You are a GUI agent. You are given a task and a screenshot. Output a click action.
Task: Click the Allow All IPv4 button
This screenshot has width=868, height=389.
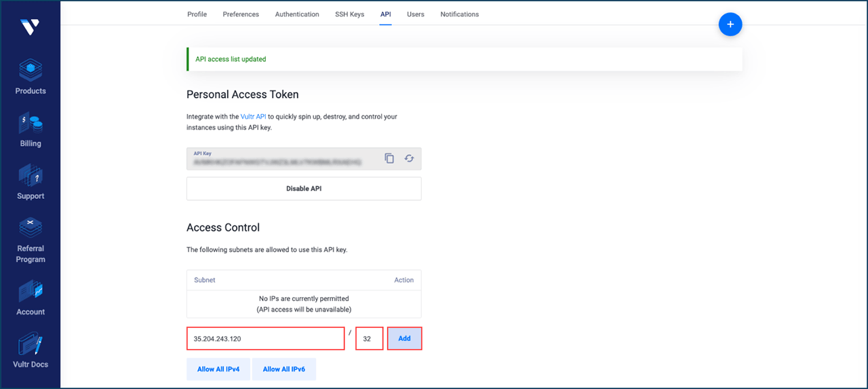[x=218, y=369]
